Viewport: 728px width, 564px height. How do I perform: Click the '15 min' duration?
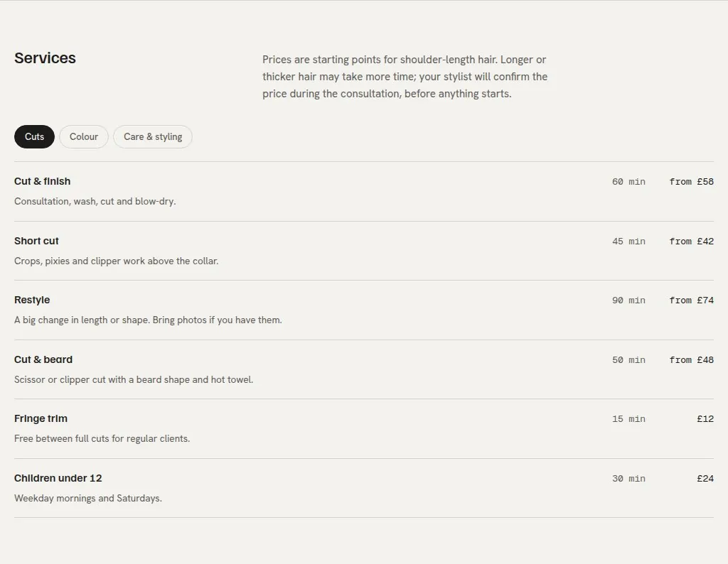pyautogui.click(x=628, y=419)
